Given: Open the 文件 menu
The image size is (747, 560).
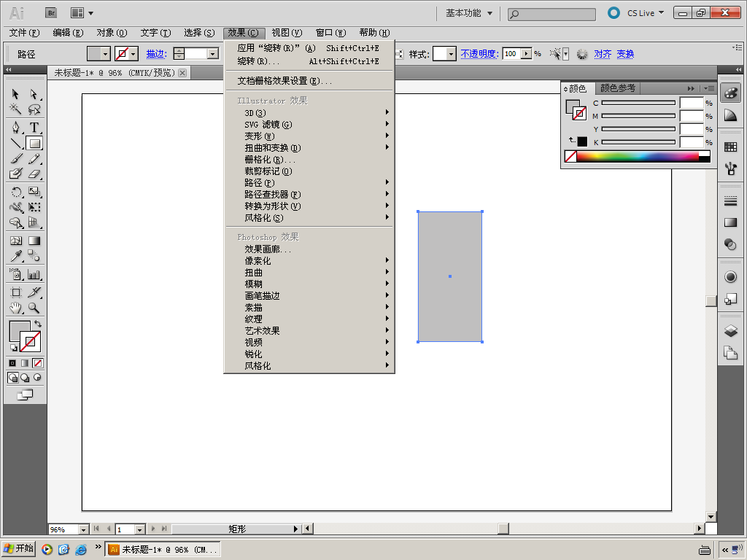Looking at the screenshot, I should click(x=24, y=33).
